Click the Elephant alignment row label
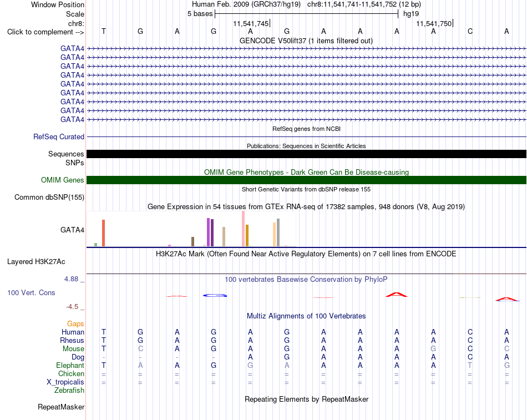This screenshot has width=527, height=420. pos(70,366)
